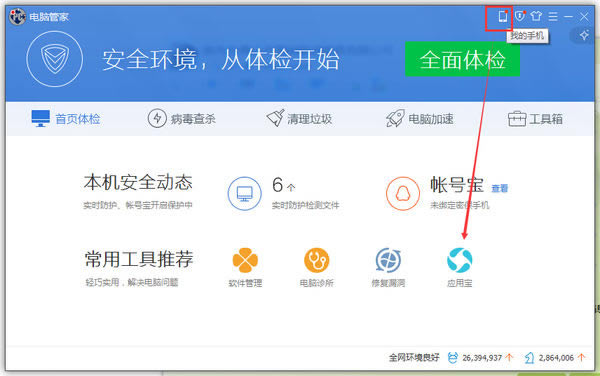Switch to the 电脑加速 tab
The height and width of the screenshot is (376, 600).
click(x=420, y=119)
